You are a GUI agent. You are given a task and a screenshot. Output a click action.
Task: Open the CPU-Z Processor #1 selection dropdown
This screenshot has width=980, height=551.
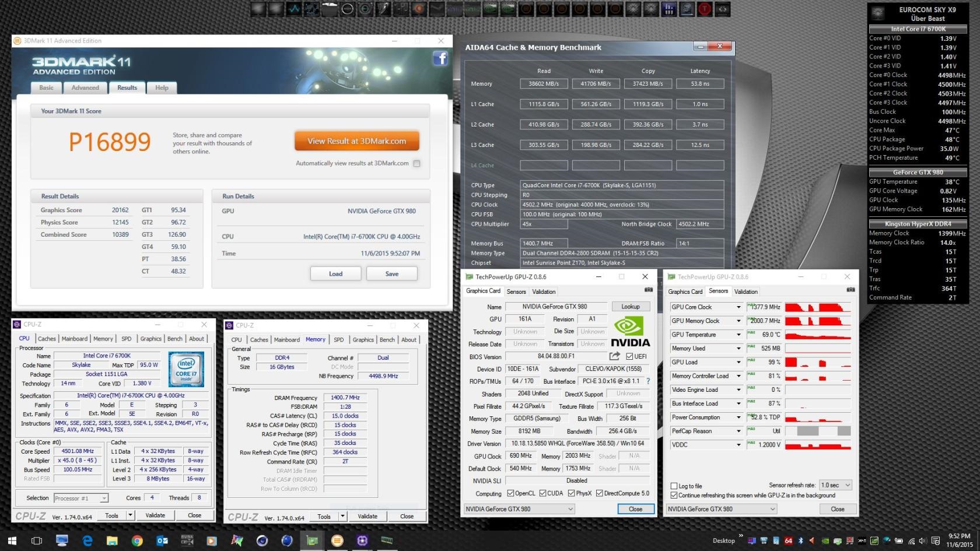pos(80,498)
